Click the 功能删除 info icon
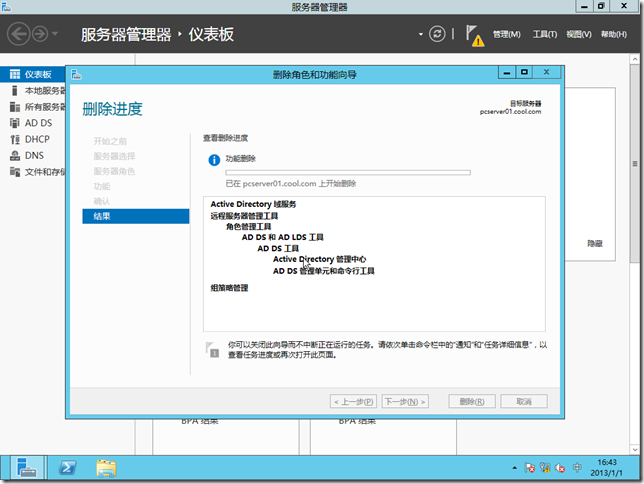This screenshot has height=484, width=644. pos(214,160)
